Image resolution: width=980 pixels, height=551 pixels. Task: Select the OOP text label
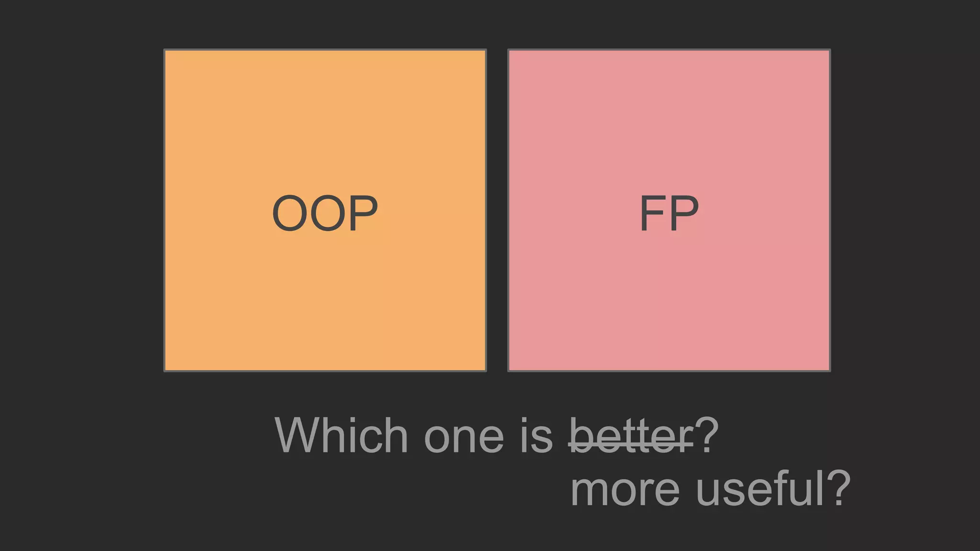pos(325,213)
